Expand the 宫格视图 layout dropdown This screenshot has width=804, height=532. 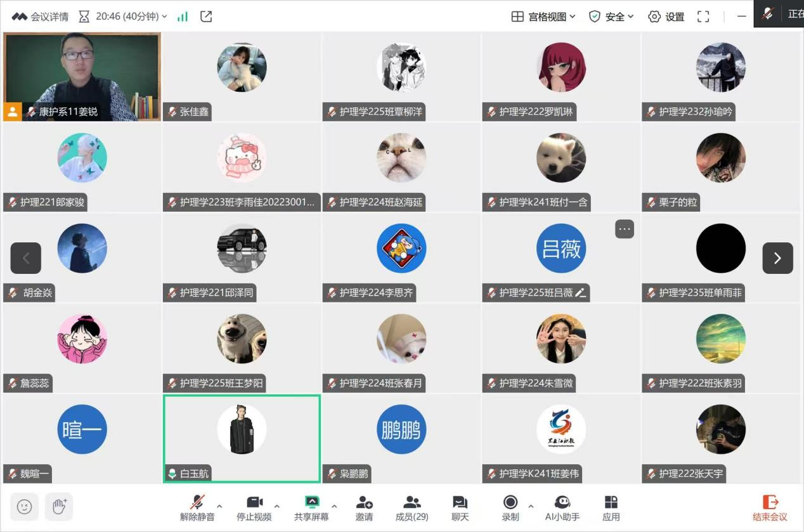pyautogui.click(x=543, y=16)
